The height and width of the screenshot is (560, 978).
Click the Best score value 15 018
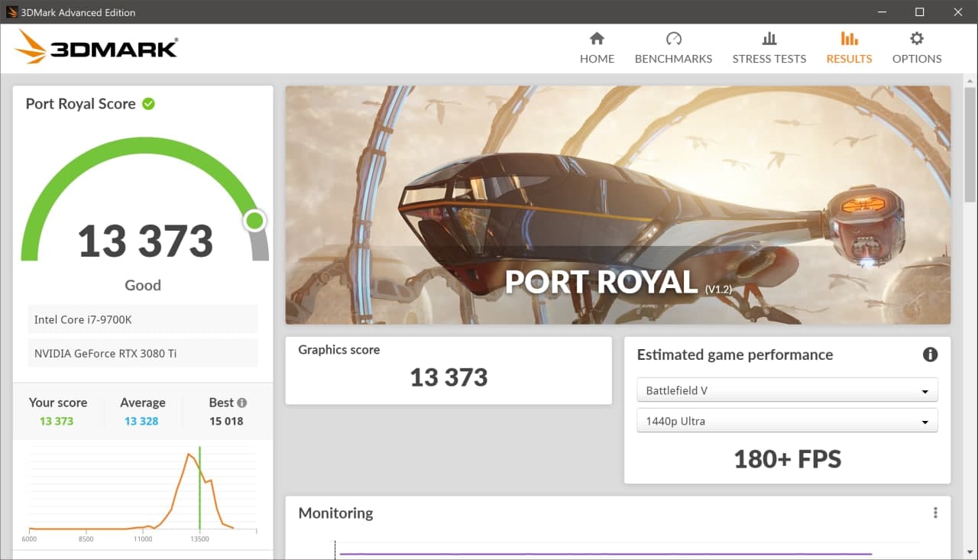coord(226,421)
